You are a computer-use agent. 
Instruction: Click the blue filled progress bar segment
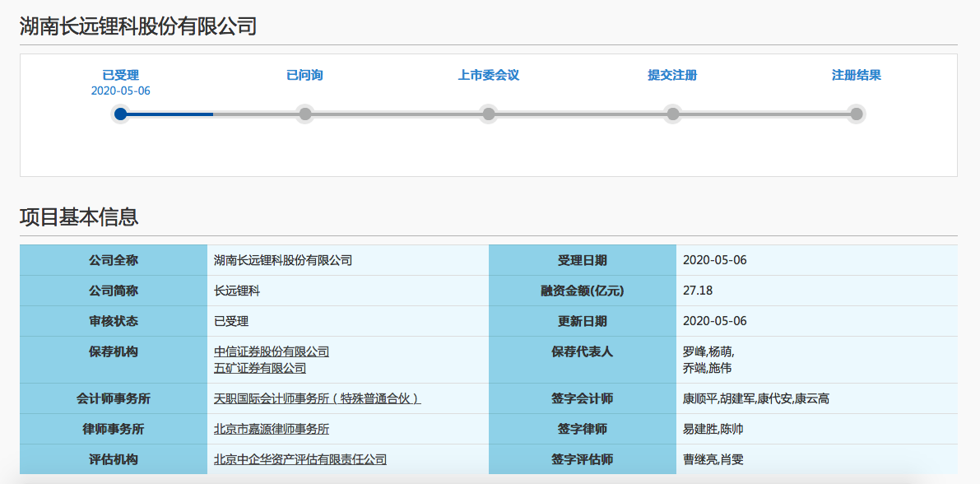pos(169,114)
